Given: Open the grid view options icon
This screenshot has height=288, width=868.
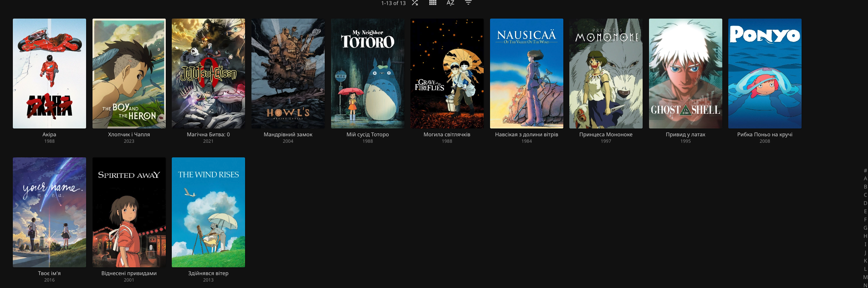Looking at the screenshot, I should click(433, 3).
